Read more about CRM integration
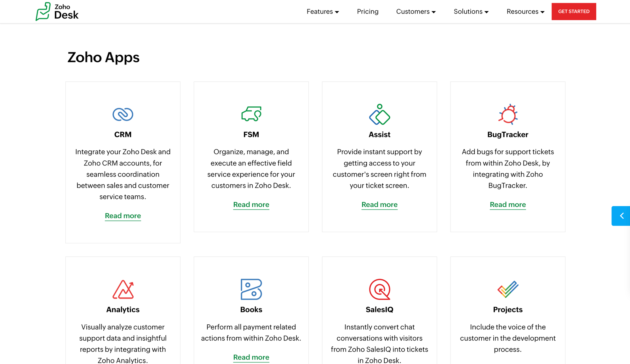Viewport: 630px width, 364px height. (x=123, y=216)
